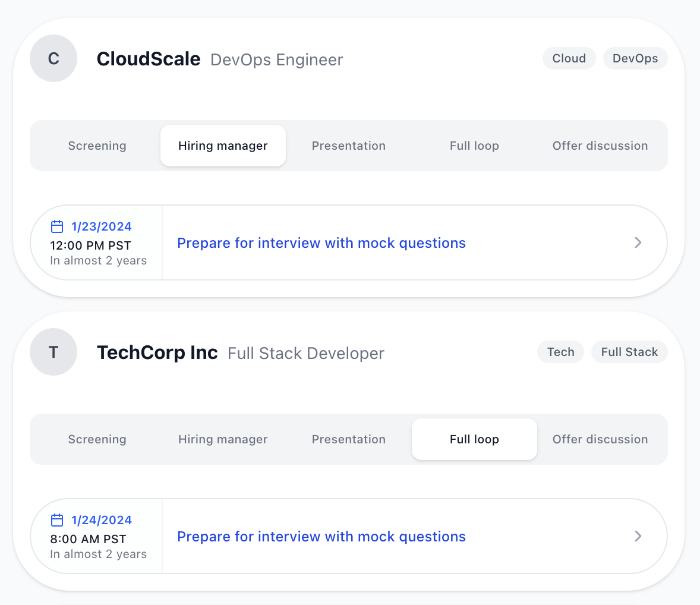Viewport: 700px width, 605px height.
Task: Select Full loop stage for CloudScale
Action: click(x=474, y=146)
